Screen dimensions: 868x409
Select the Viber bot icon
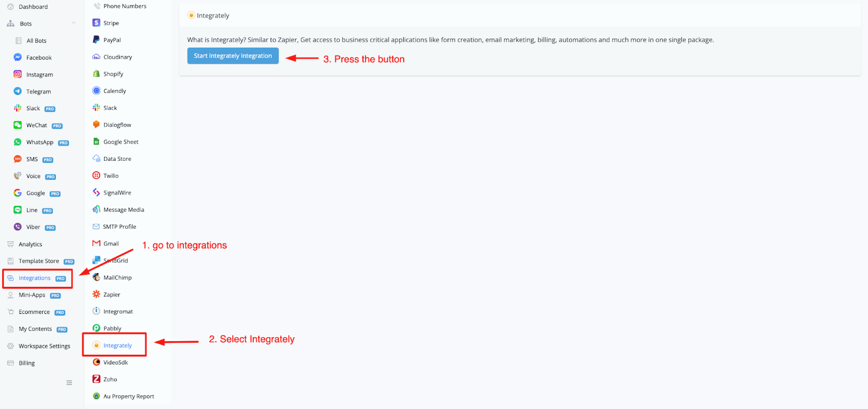click(x=18, y=227)
